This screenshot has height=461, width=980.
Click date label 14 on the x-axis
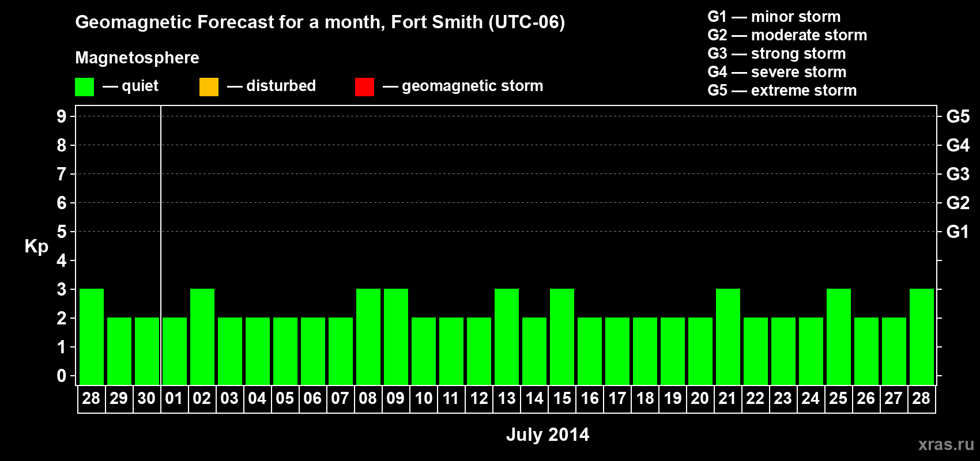(x=534, y=399)
